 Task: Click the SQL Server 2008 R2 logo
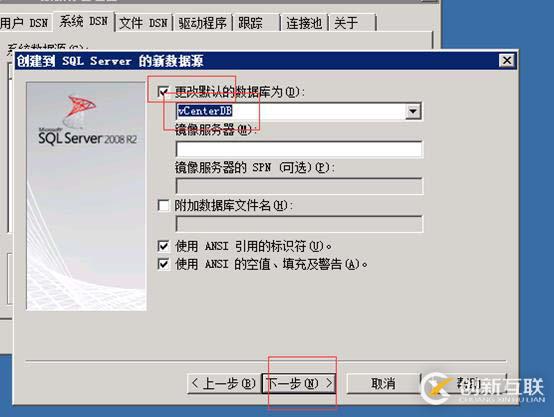coord(87,120)
